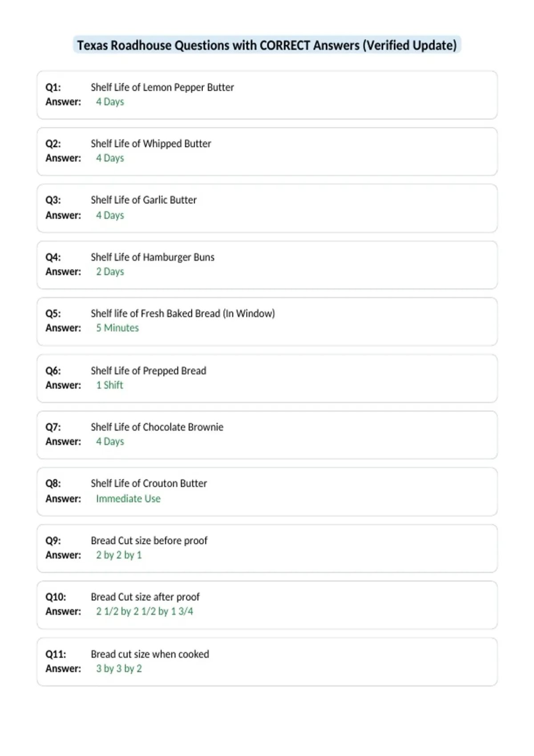The image size is (534, 756).
Task: Click the '2 1/2 by 2 1/2 by 1 3/4' answer
Action: [145, 611]
